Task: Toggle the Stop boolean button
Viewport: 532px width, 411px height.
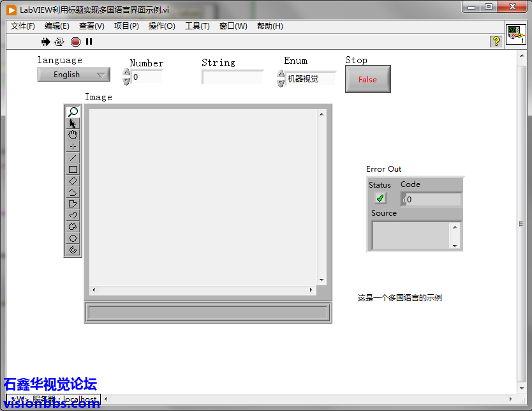Action: [367, 80]
